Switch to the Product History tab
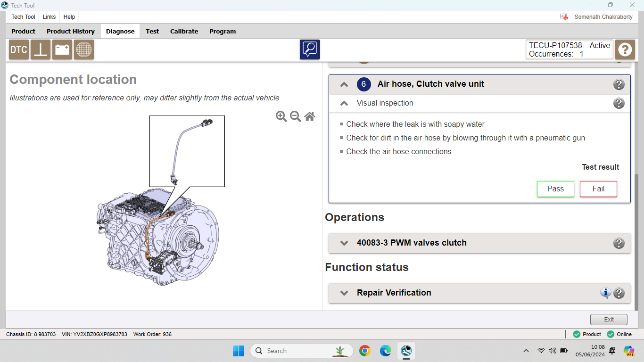 coord(71,31)
